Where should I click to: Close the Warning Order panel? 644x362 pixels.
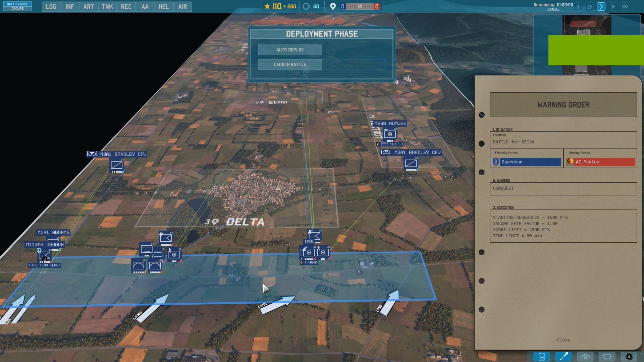[563, 340]
